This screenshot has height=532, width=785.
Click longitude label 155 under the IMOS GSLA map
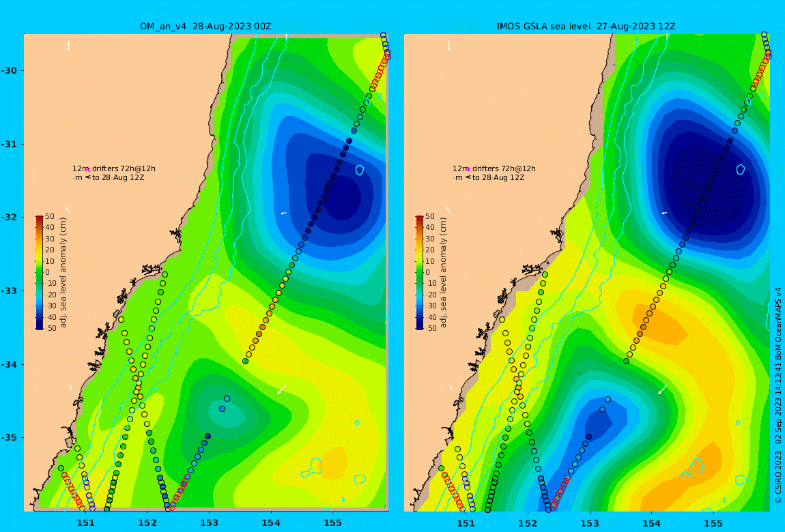713,523
